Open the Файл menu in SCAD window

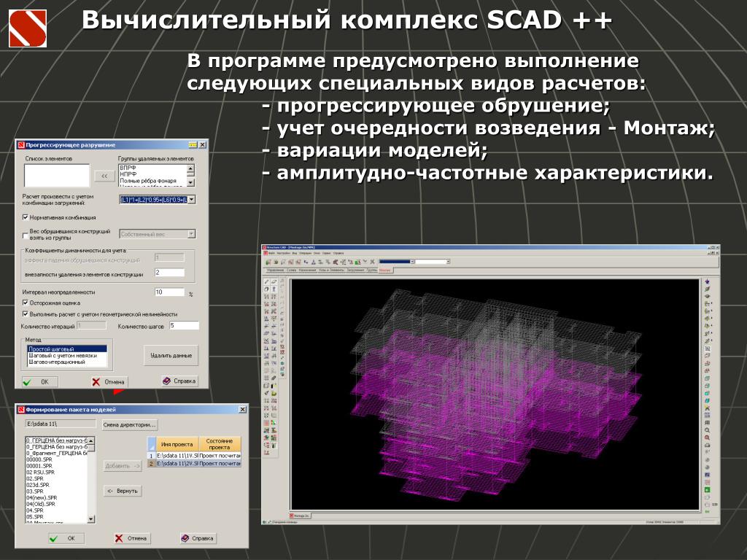[x=271, y=253]
